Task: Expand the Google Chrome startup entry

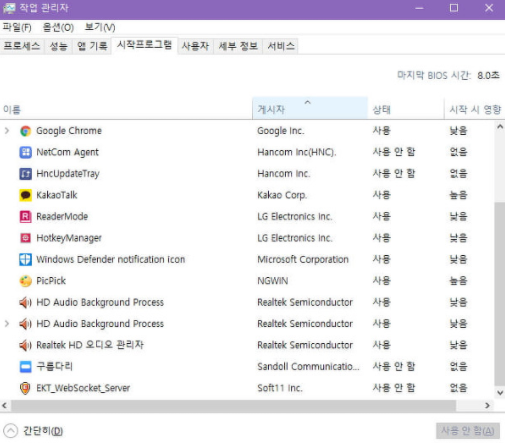Action: pyautogui.click(x=7, y=131)
